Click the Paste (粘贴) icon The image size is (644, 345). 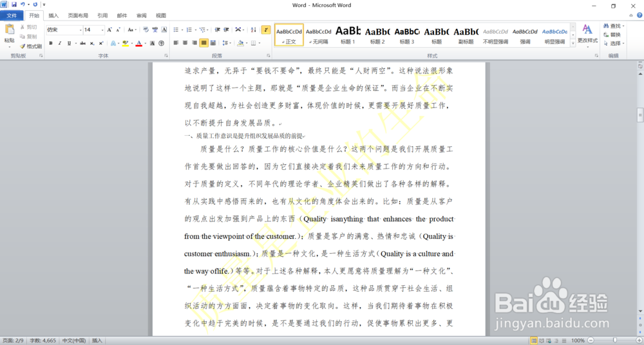[9, 30]
